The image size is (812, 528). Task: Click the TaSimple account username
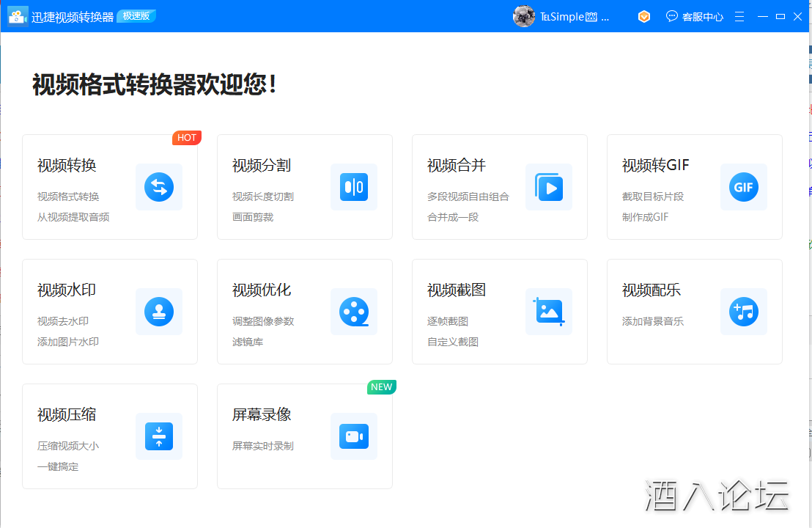(x=575, y=17)
